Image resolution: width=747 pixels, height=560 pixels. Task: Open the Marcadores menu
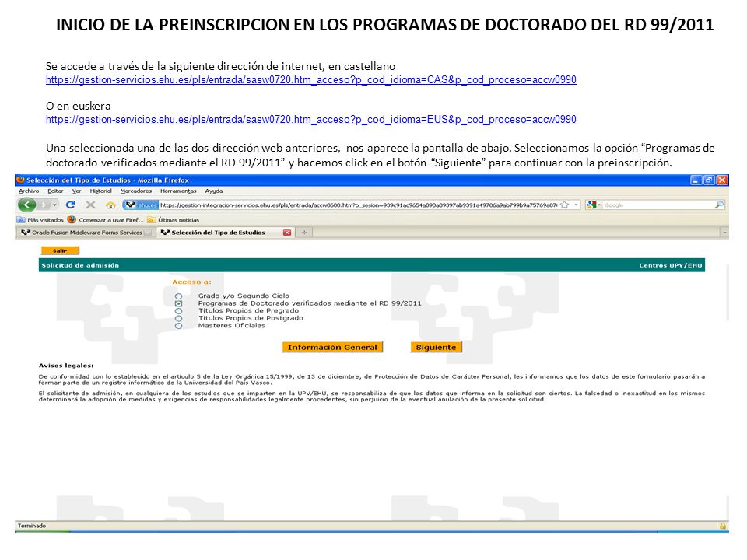point(135,191)
